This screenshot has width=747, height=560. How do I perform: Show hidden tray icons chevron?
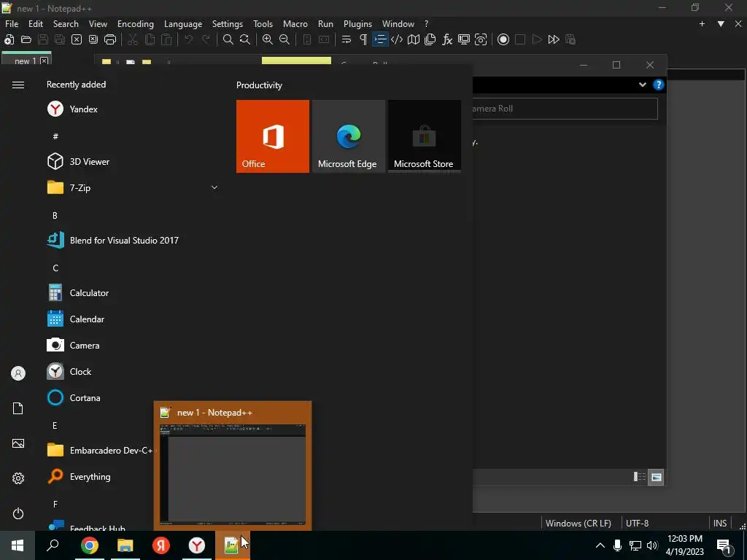tap(600, 545)
